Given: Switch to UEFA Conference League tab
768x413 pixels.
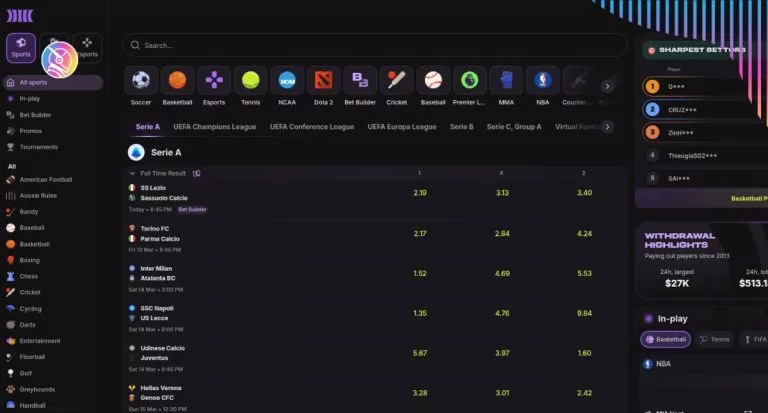Looking at the screenshot, I should pyautogui.click(x=312, y=127).
